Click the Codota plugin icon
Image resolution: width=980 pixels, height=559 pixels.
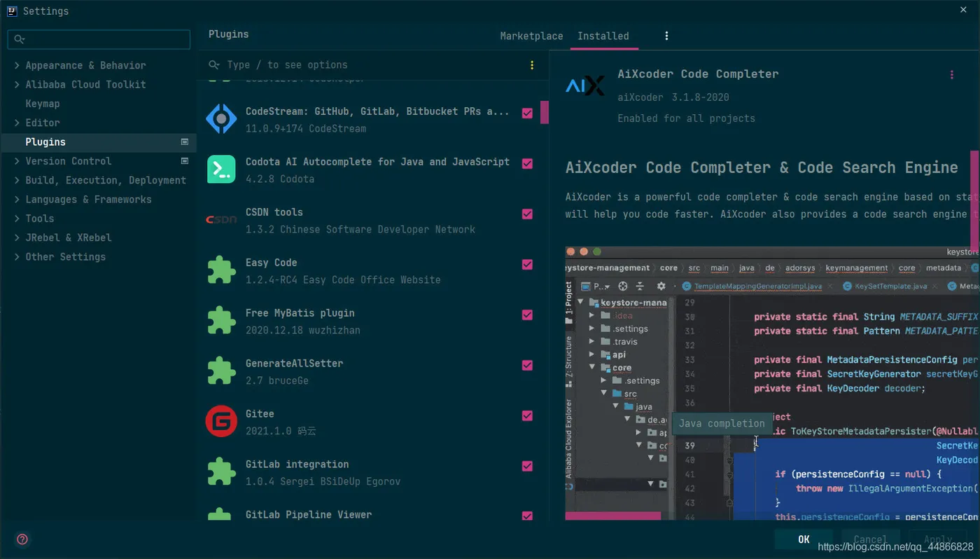(x=221, y=170)
